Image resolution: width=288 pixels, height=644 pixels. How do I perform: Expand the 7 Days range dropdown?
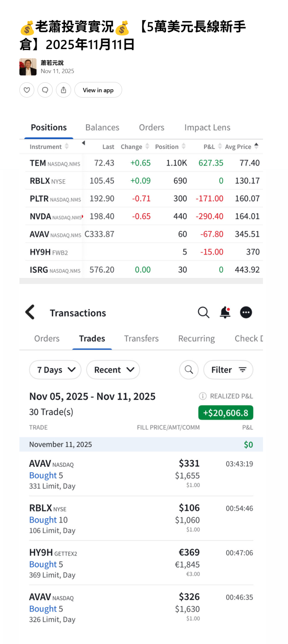point(55,370)
